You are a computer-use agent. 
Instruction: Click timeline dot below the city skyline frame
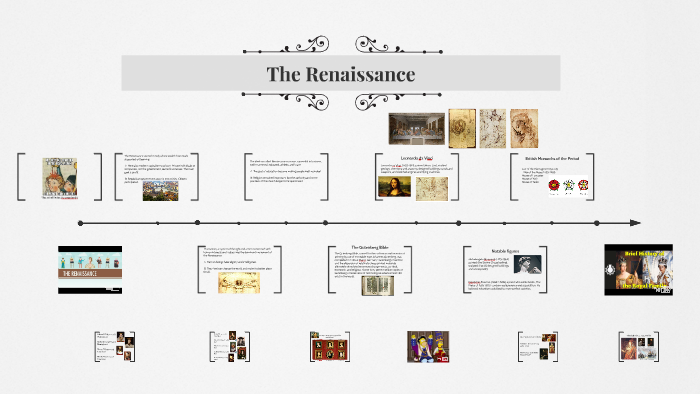158,223
